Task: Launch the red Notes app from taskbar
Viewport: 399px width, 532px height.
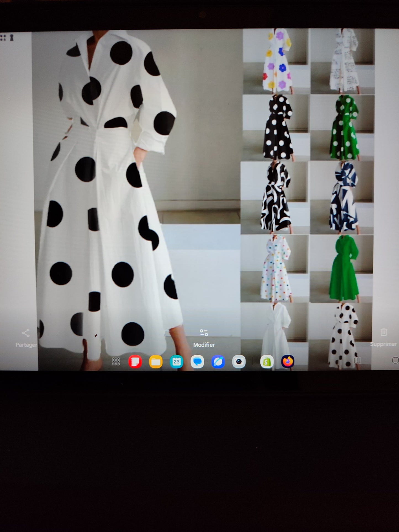Action: (135, 361)
